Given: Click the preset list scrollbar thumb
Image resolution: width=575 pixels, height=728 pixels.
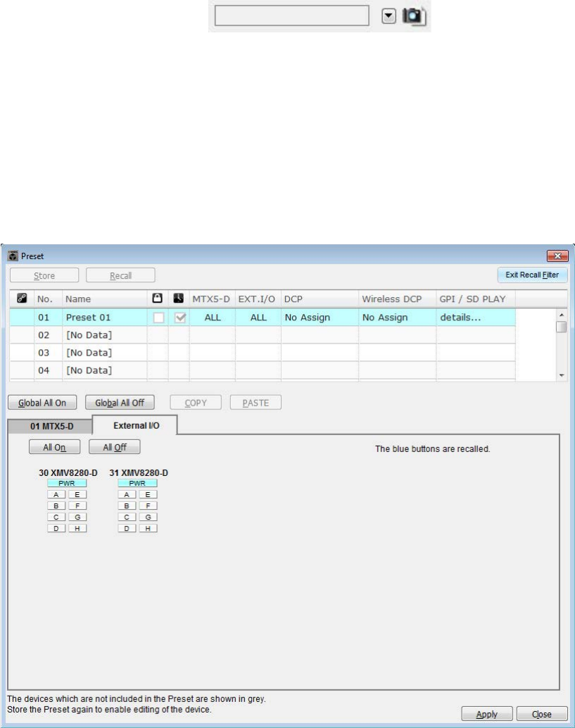Looking at the screenshot, I should point(562,327).
